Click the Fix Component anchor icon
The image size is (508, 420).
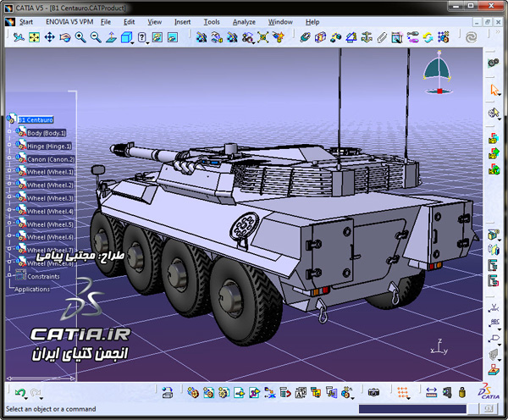pos(367,37)
